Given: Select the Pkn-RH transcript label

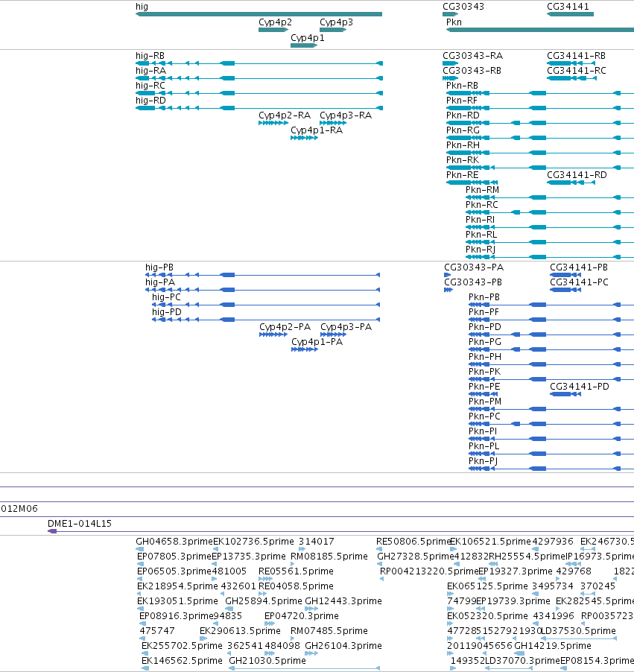Looking at the screenshot, I should pyautogui.click(x=463, y=145).
